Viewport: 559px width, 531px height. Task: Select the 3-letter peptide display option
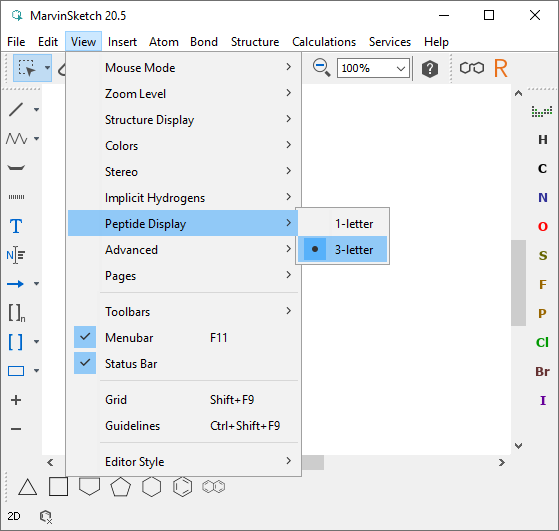pos(343,249)
